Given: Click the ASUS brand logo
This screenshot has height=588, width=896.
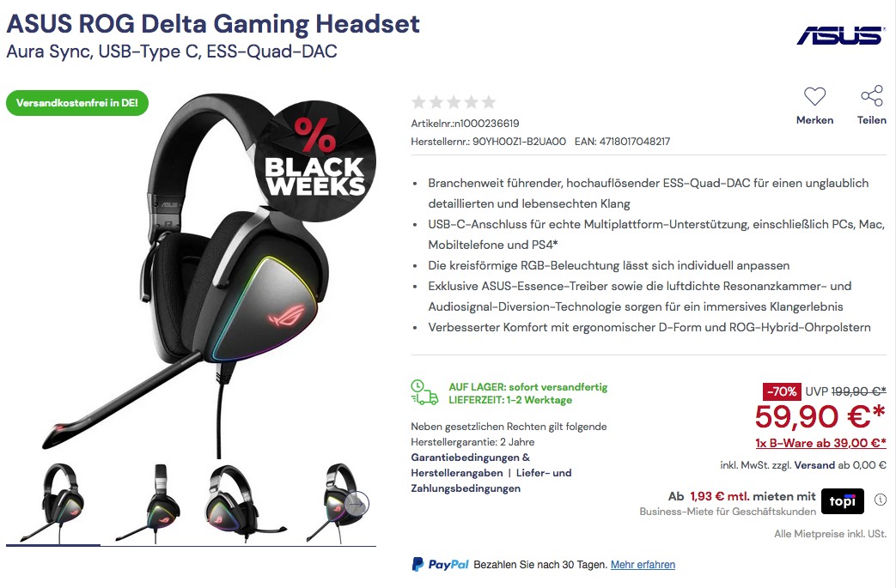Looking at the screenshot, I should point(839,35).
